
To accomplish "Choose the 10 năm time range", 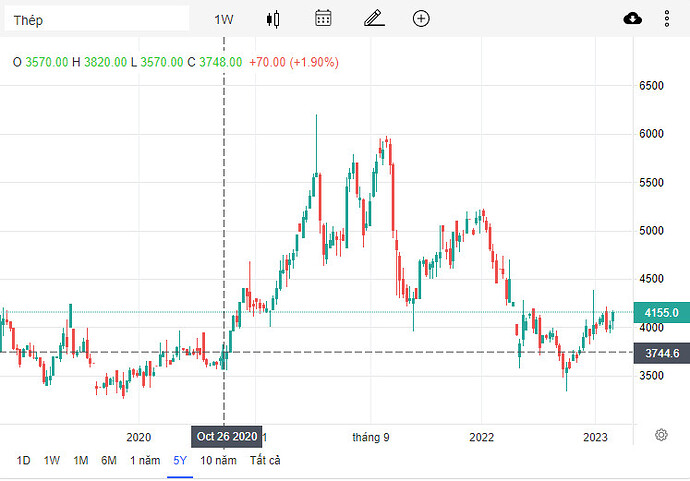I will [218, 460].
